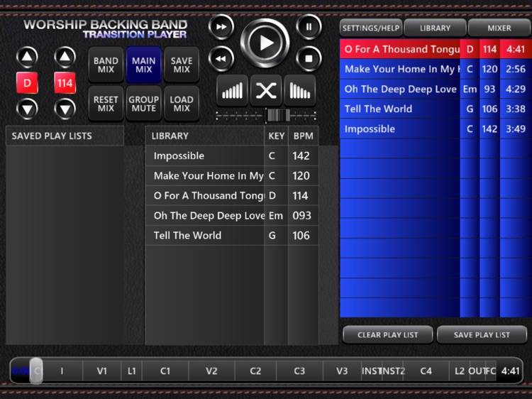Viewport: 532px width, 399px height.
Task: Open the Mixer tab
Action: 499,28
